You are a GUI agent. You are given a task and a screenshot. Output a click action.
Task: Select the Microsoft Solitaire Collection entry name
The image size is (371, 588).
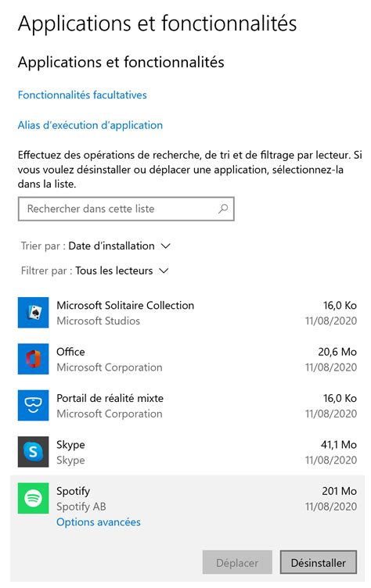(x=125, y=305)
